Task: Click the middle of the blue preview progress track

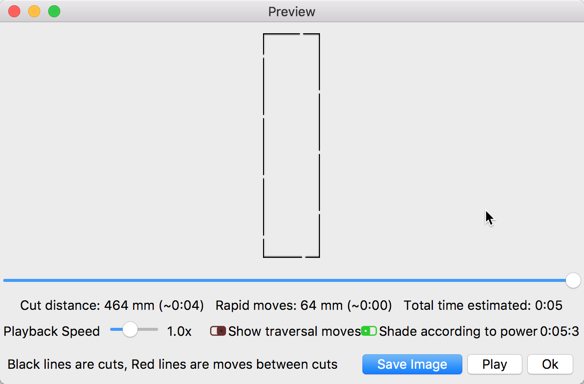Action: coord(285,280)
